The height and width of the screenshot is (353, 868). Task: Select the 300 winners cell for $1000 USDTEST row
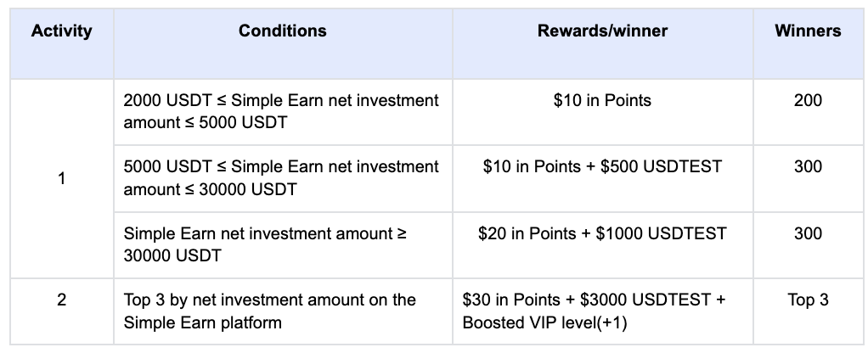(808, 233)
